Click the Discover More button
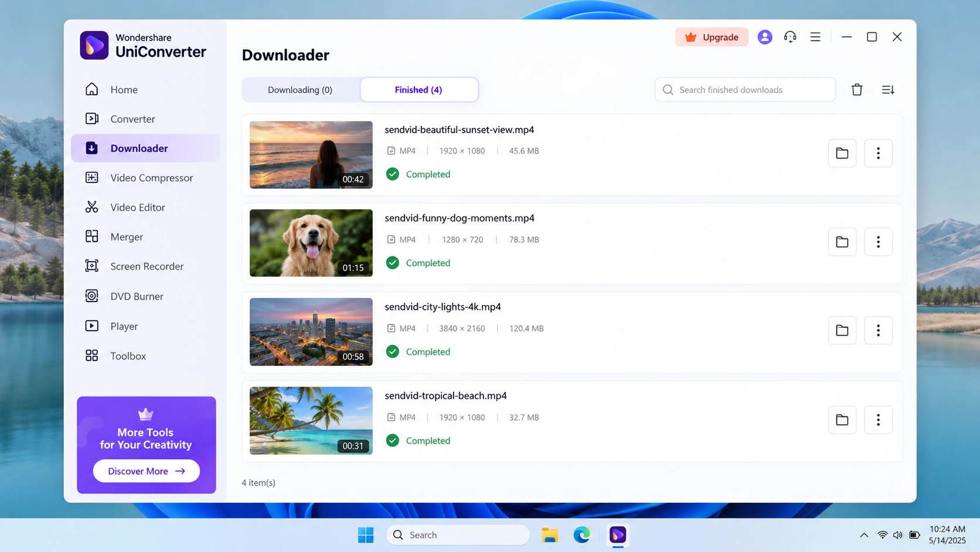The height and width of the screenshot is (552, 980). click(x=147, y=471)
